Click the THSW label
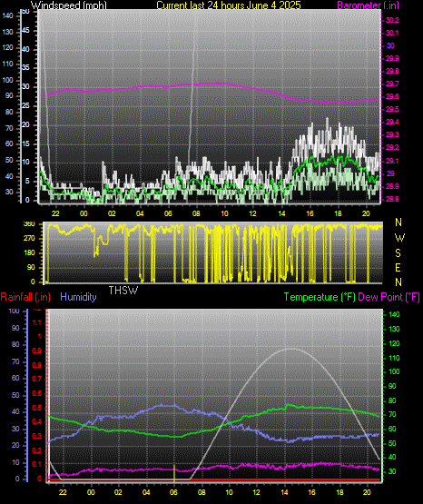The height and width of the screenshot is (504, 423). click(x=123, y=291)
